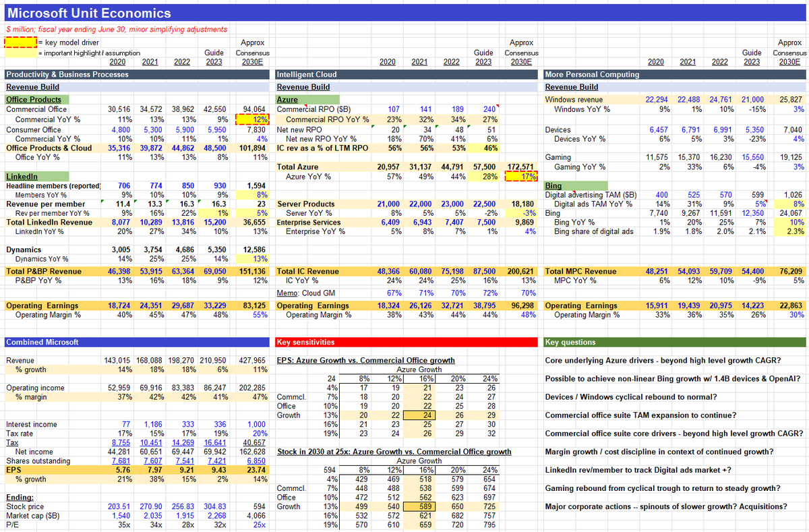Select the dashed-outline 12% Commercial YoY cell
The image size is (809, 532).
click(x=253, y=119)
